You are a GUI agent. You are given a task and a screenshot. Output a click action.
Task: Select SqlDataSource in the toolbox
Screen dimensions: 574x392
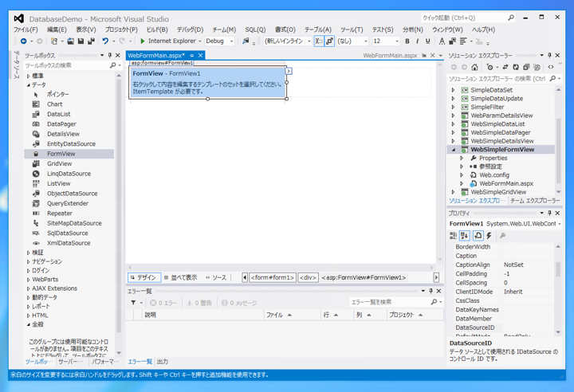(69, 233)
